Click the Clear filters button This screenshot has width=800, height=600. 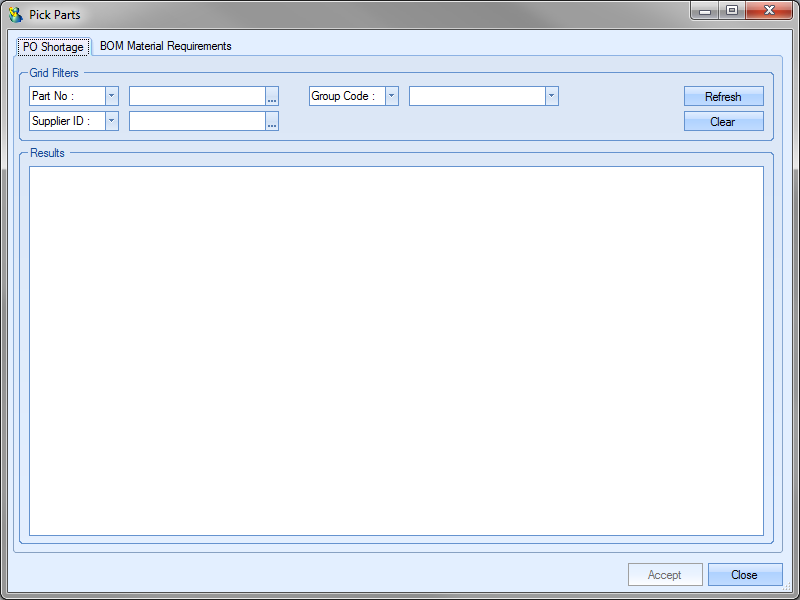(x=723, y=121)
